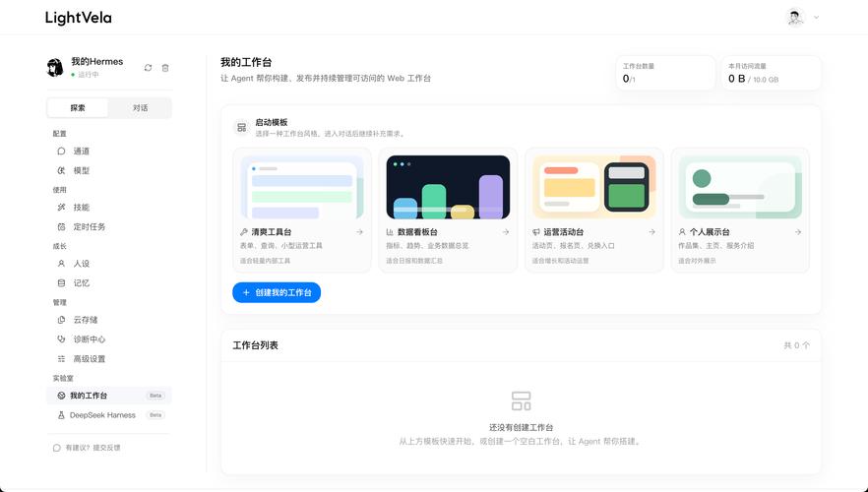Click the arrow on the 个人展示台 card
The width and height of the screenshot is (868, 492).
[x=798, y=232]
